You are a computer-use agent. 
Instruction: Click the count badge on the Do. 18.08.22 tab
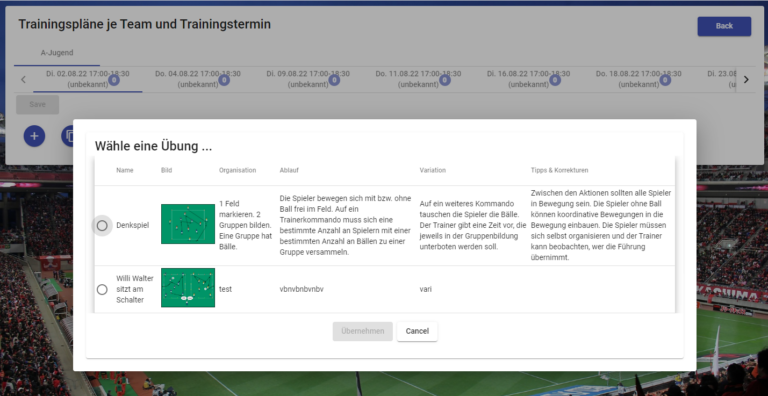(x=665, y=80)
